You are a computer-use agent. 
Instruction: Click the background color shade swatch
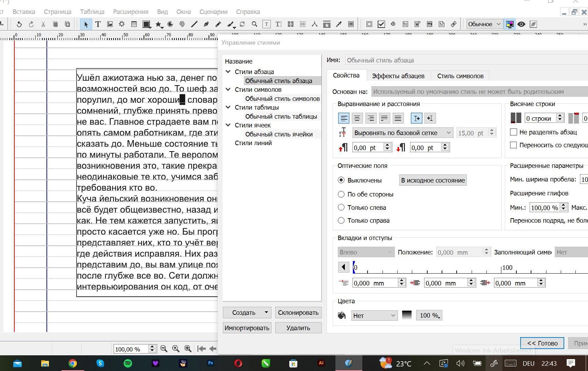pos(407,315)
